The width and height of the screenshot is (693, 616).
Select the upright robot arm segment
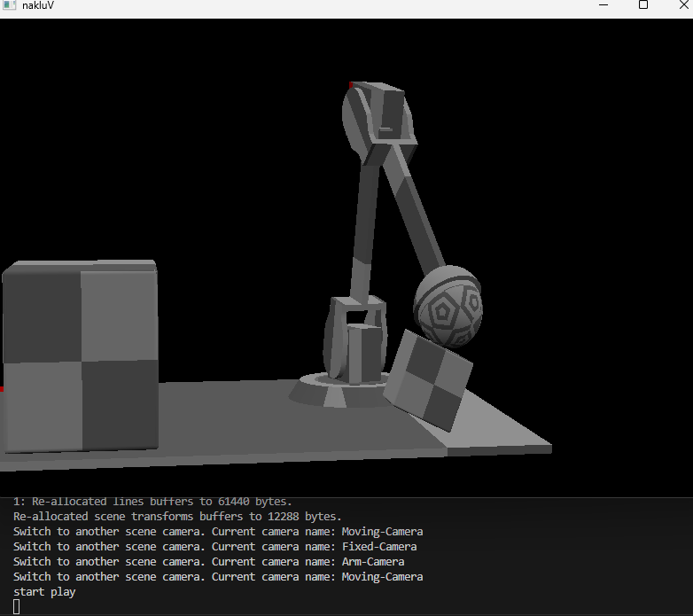tap(363, 222)
